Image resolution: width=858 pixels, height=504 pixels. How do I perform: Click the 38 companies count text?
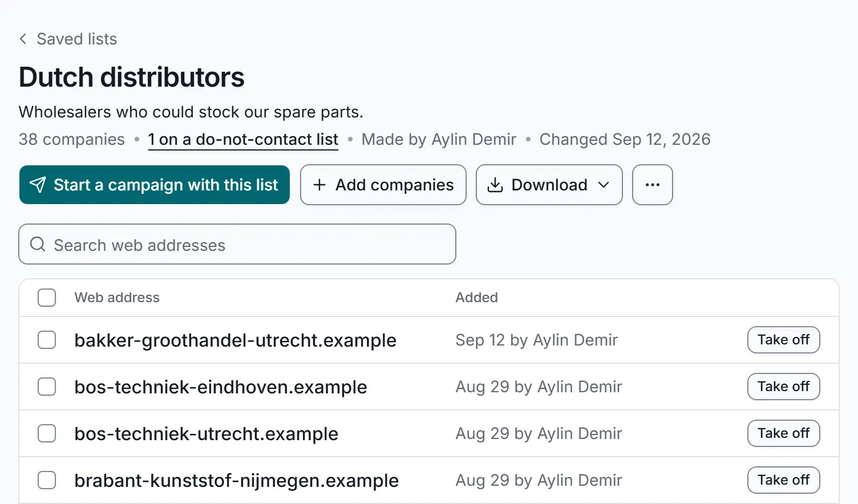tap(72, 140)
